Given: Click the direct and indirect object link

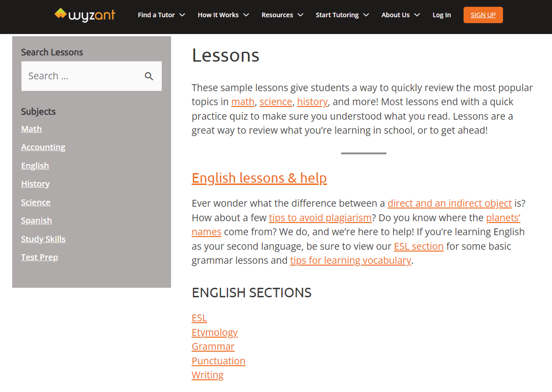Looking at the screenshot, I should point(449,203).
